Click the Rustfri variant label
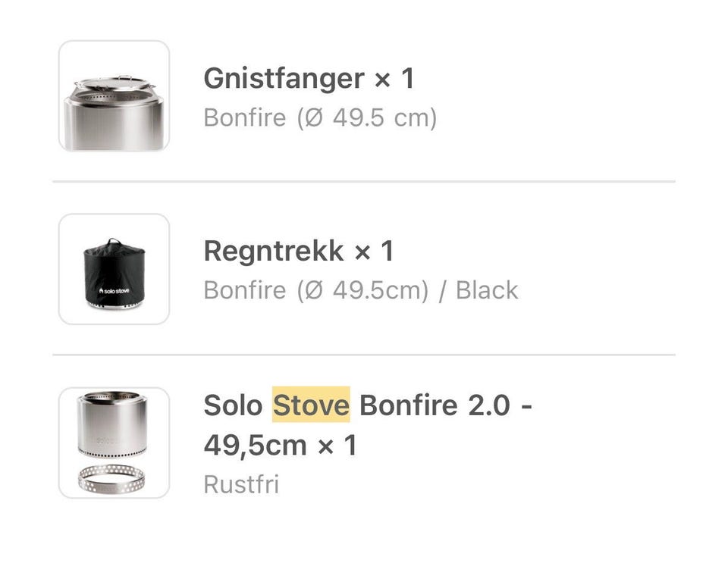The width and height of the screenshot is (728, 563). click(x=241, y=485)
